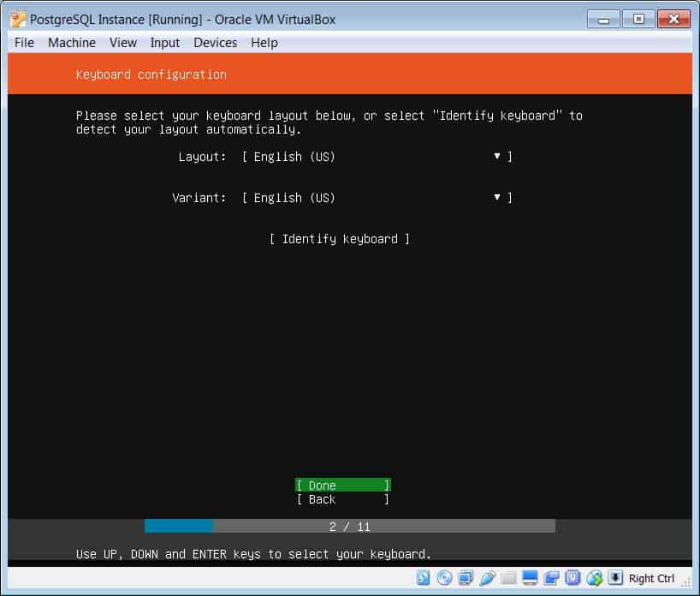700x596 pixels.
Task: Click the network adapters status icon
Action: point(466,578)
